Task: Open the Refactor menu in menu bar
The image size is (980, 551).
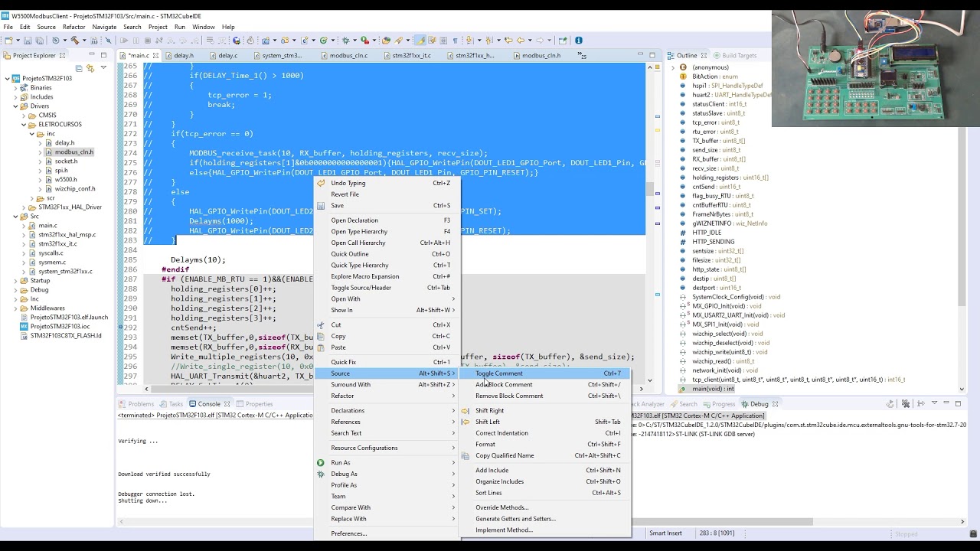Action: pos(74,27)
